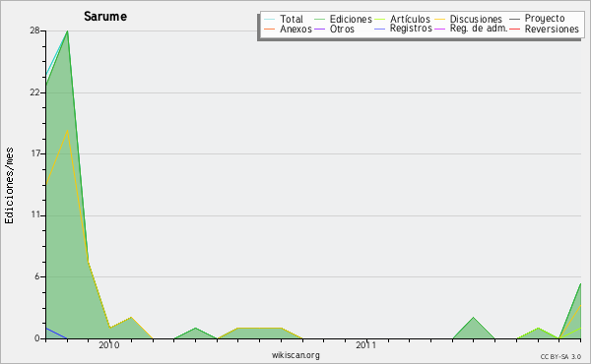This screenshot has width=591, height=364.
Task: Click the lime Artículos line color key
Action: [379, 20]
